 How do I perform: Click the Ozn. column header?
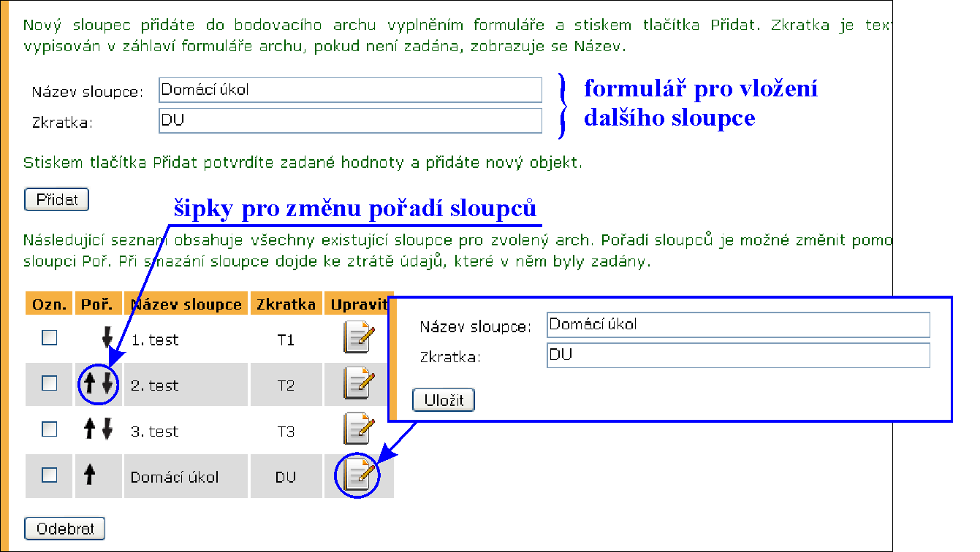(49, 304)
